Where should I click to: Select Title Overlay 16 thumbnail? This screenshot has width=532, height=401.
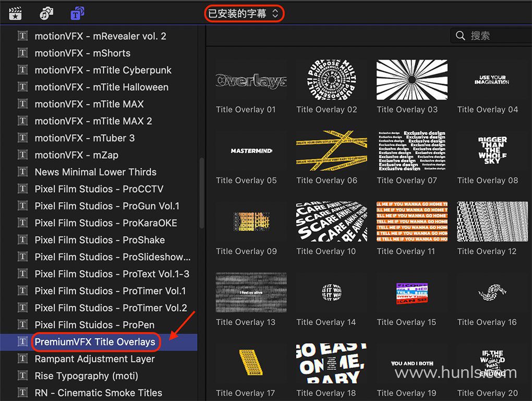(492, 292)
